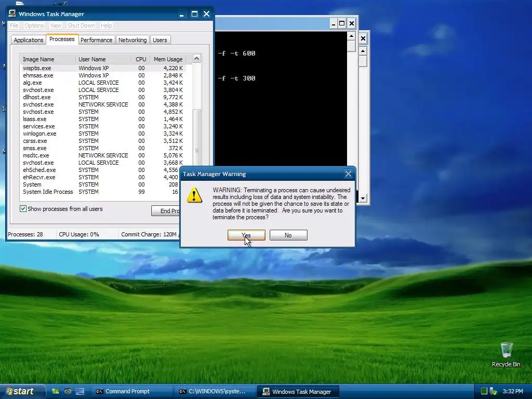
Task: Maximize the Windows Task Manager window
Action: tap(194, 14)
